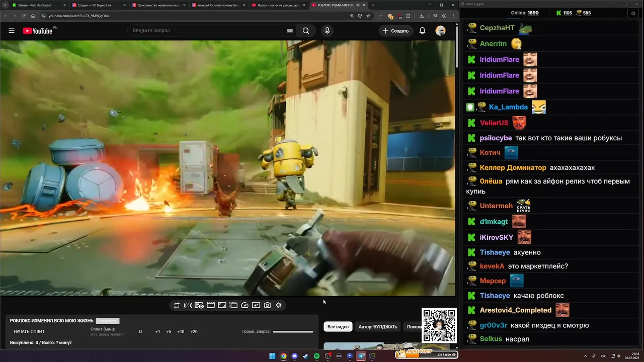
Task: Switch to Студия — VK Видео Live tab
Action: [99, 5]
